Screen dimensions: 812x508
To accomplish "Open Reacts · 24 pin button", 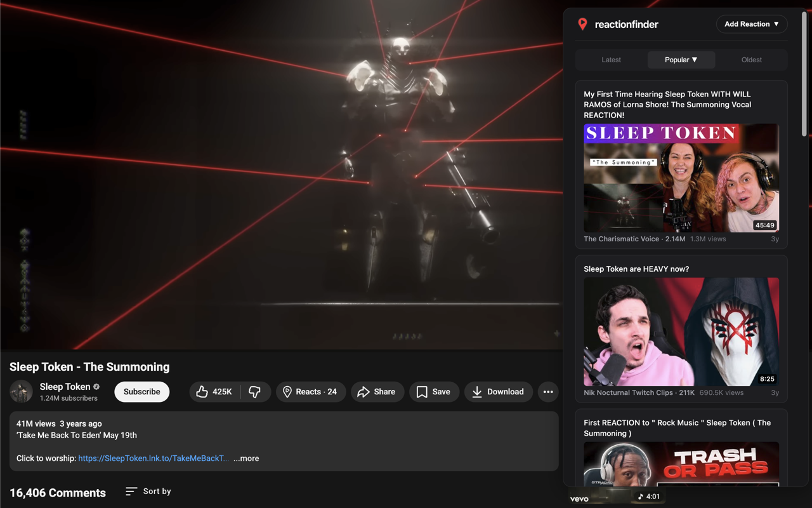I will coord(310,392).
